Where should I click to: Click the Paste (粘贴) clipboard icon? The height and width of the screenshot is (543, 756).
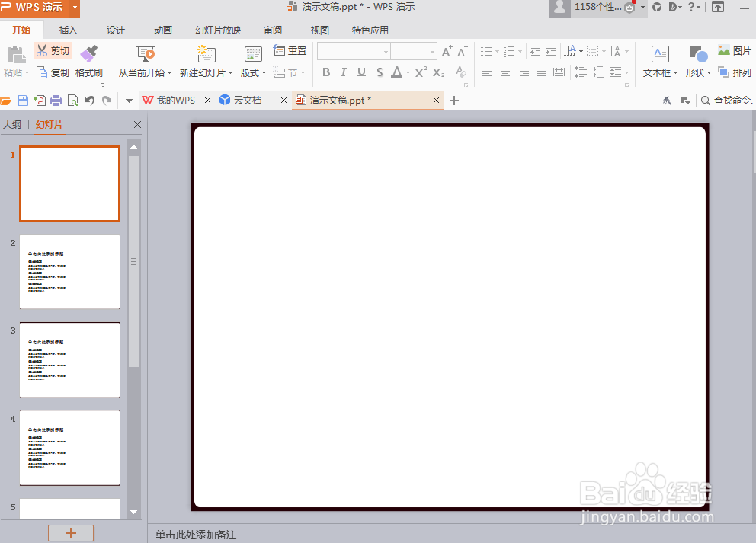[16, 55]
